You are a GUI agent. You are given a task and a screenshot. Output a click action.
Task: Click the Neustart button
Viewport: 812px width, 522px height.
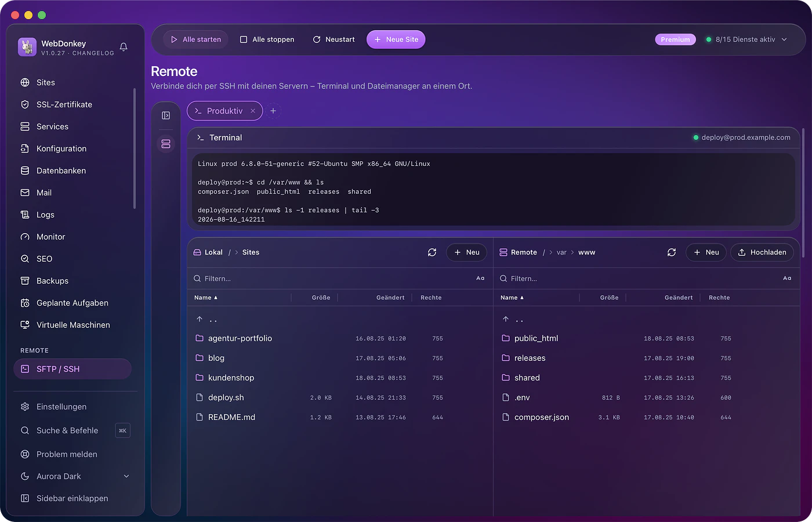[333, 39]
